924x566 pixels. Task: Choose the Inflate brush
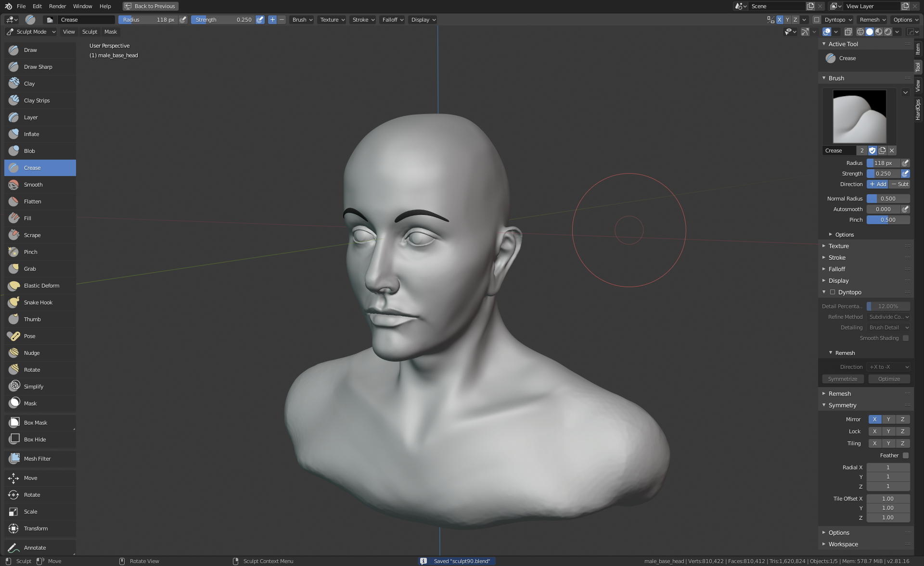pos(31,134)
